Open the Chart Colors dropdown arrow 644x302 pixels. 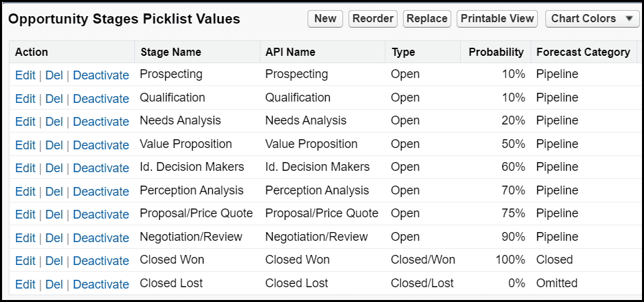(x=629, y=19)
